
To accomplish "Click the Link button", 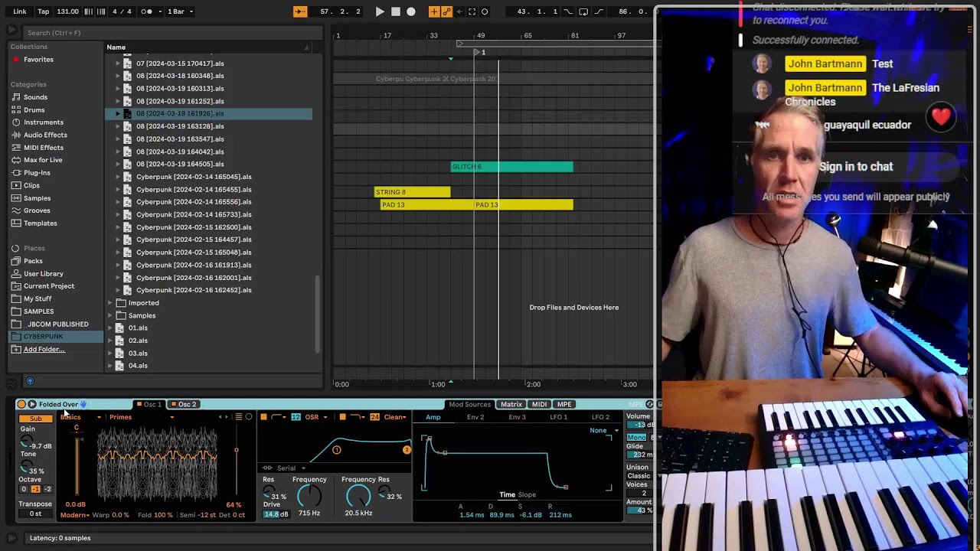I will pos(20,11).
